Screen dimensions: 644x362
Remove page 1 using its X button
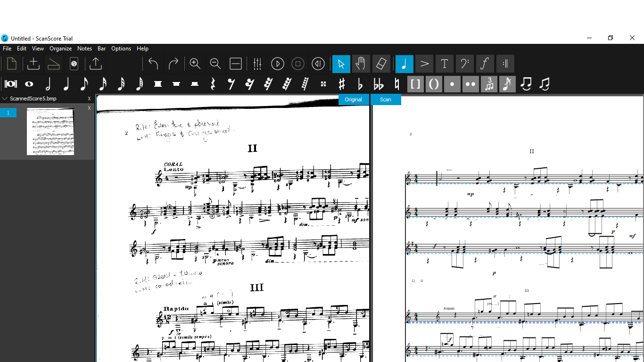click(89, 108)
